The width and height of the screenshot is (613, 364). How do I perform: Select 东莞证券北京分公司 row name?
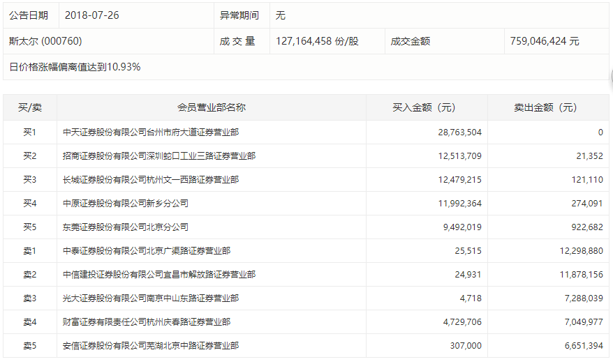point(126,227)
